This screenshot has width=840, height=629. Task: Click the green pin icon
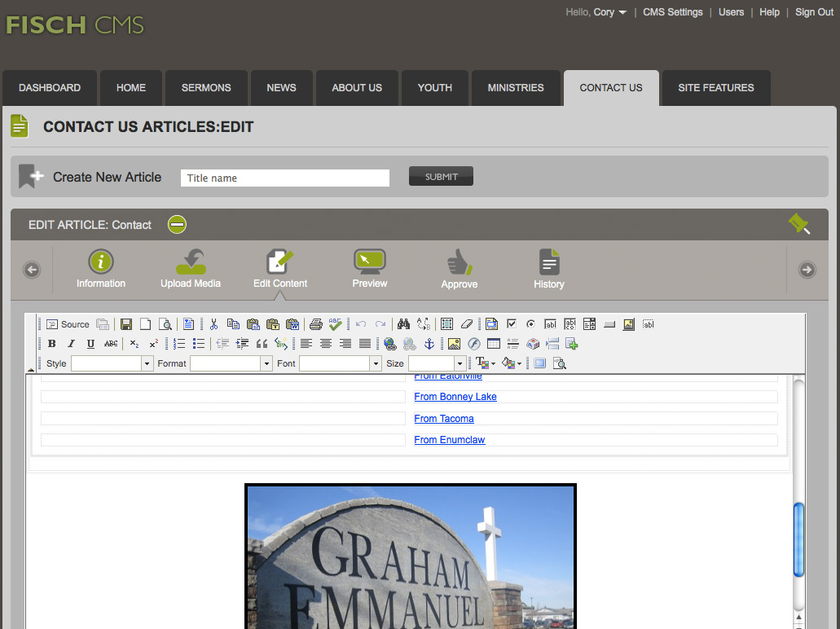point(799,224)
